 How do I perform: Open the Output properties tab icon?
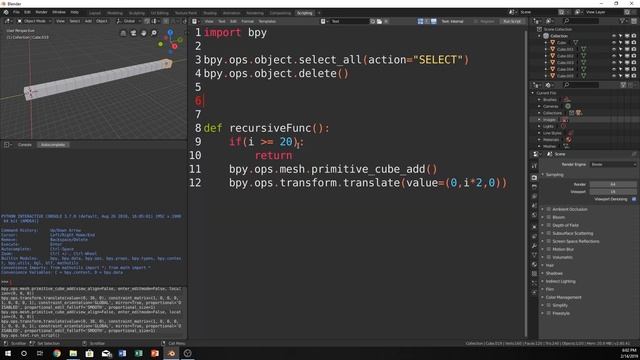[x=534, y=187]
